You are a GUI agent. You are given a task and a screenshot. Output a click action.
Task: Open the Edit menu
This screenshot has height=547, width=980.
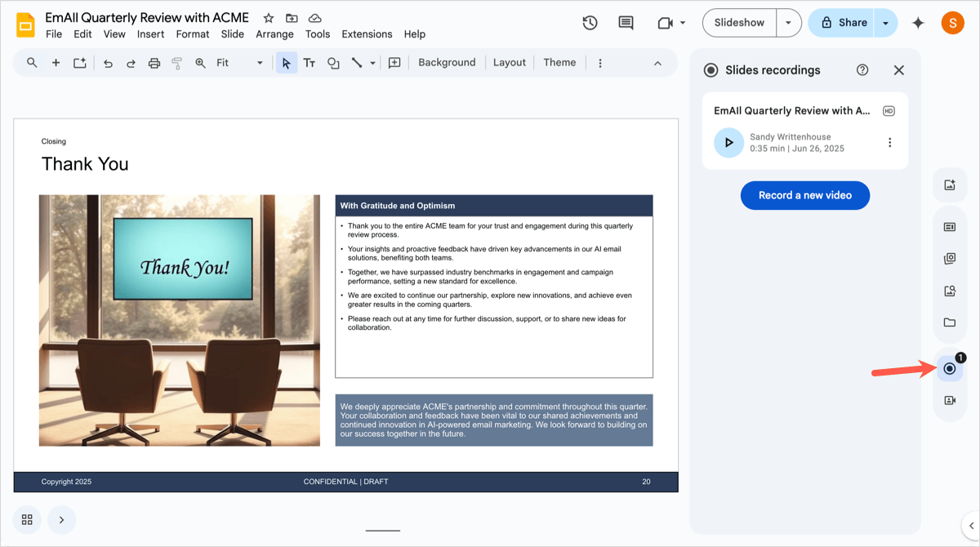click(x=82, y=34)
